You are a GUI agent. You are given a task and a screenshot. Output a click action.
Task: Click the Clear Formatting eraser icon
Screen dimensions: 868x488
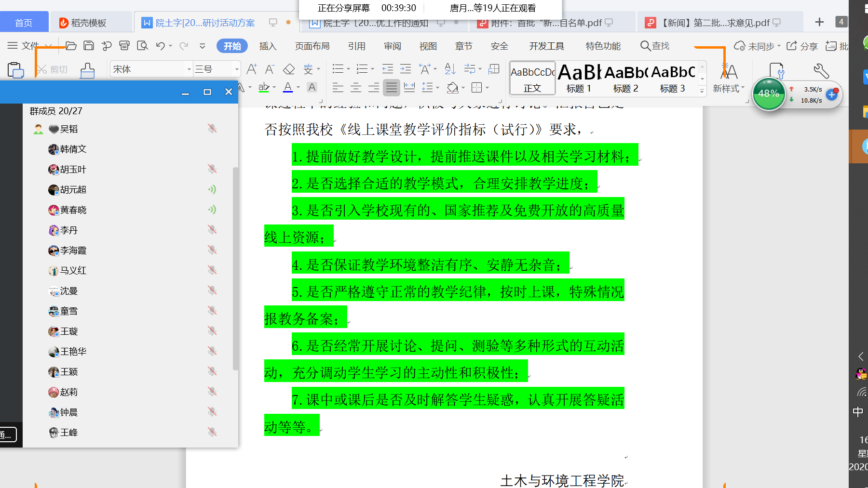click(x=289, y=69)
